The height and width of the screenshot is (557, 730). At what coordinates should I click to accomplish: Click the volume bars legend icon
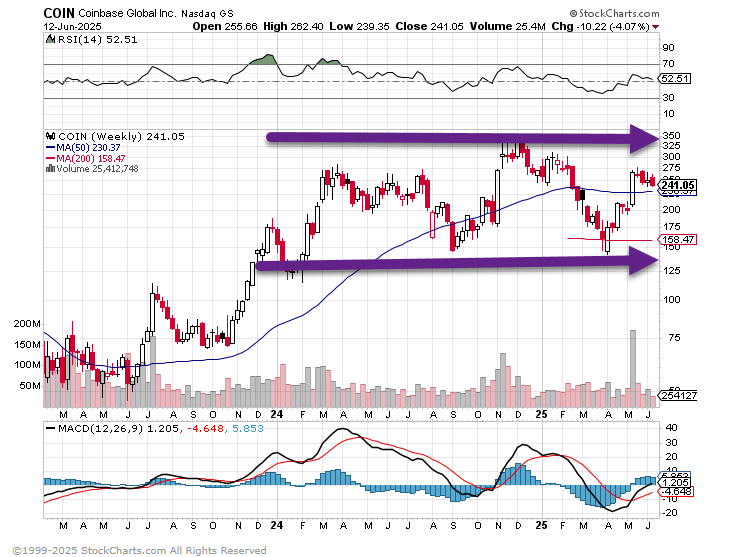click(50, 169)
